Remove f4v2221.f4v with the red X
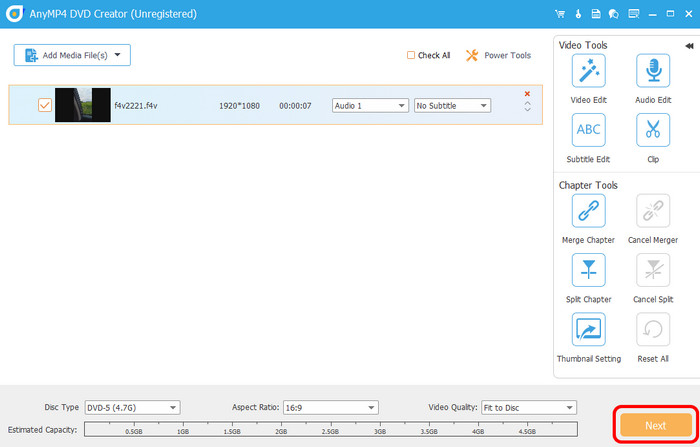Viewport: 700px width, 447px height. coord(527,94)
